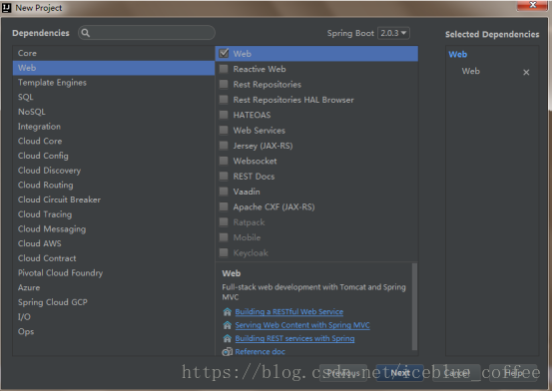The width and height of the screenshot is (552, 392).
Task: Select the Web category in the list
Action: [x=114, y=68]
